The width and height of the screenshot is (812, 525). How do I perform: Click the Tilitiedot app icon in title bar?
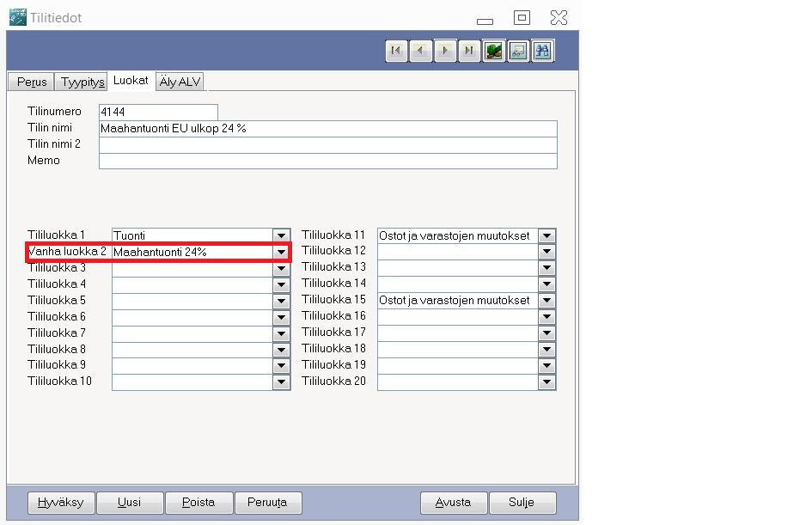pyautogui.click(x=17, y=17)
